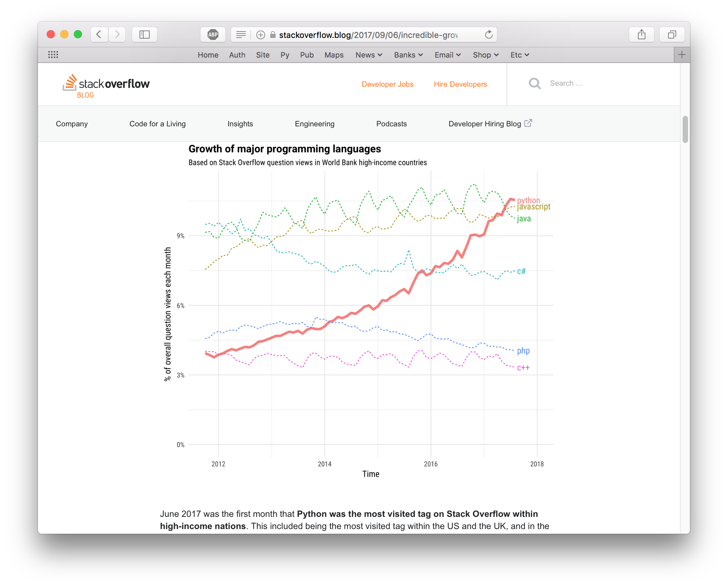Expand the Banks bookmarks dropdown
This screenshot has width=728, height=588.
tap(408, 55)
